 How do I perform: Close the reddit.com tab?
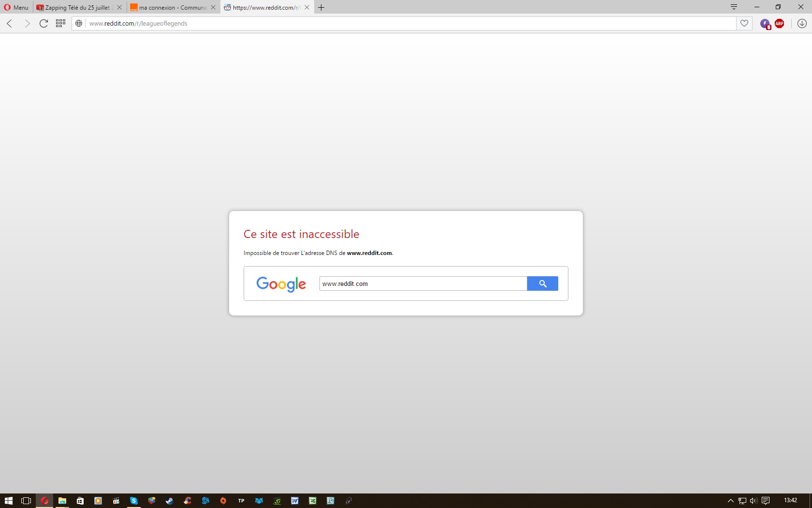point(307,7)
